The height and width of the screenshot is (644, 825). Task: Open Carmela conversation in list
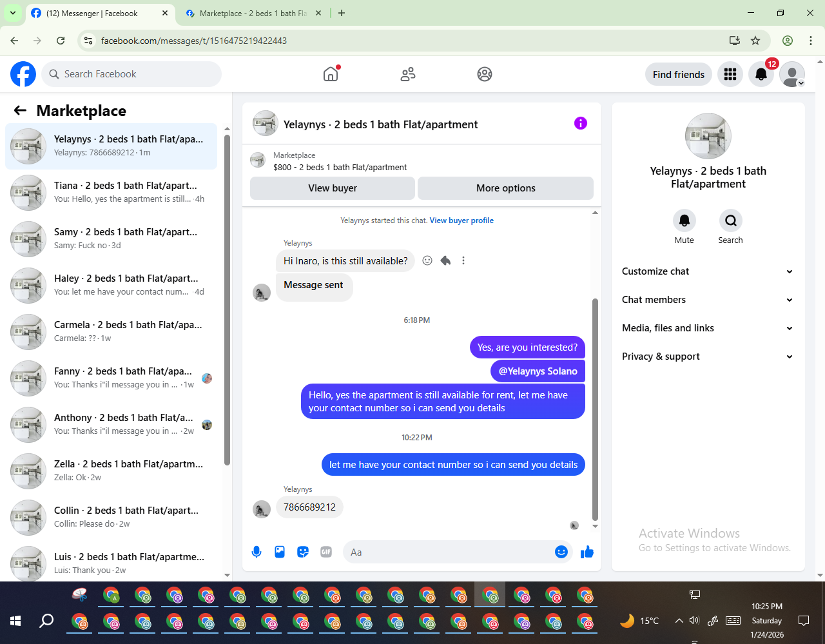coord(112,332)
